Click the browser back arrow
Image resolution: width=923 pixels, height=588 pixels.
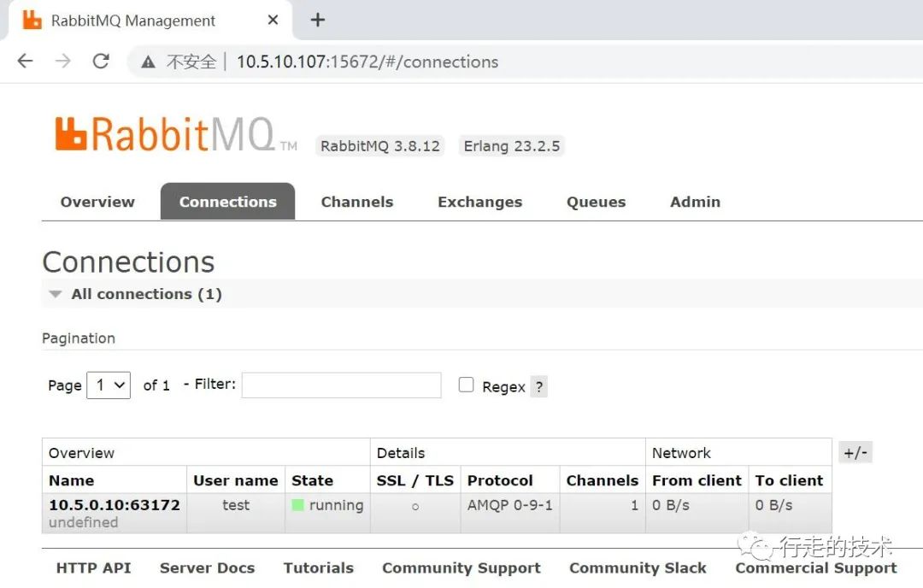pos(26,62)
